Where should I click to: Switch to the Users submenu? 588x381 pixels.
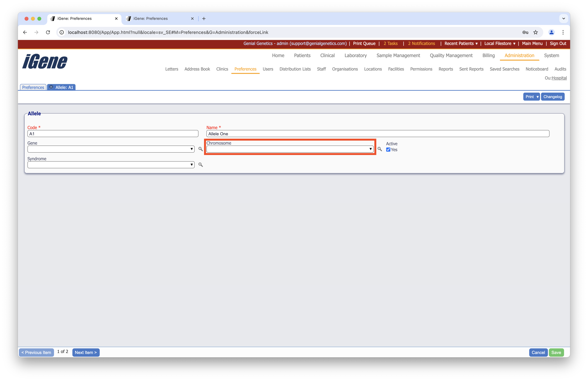pos(268,69)
